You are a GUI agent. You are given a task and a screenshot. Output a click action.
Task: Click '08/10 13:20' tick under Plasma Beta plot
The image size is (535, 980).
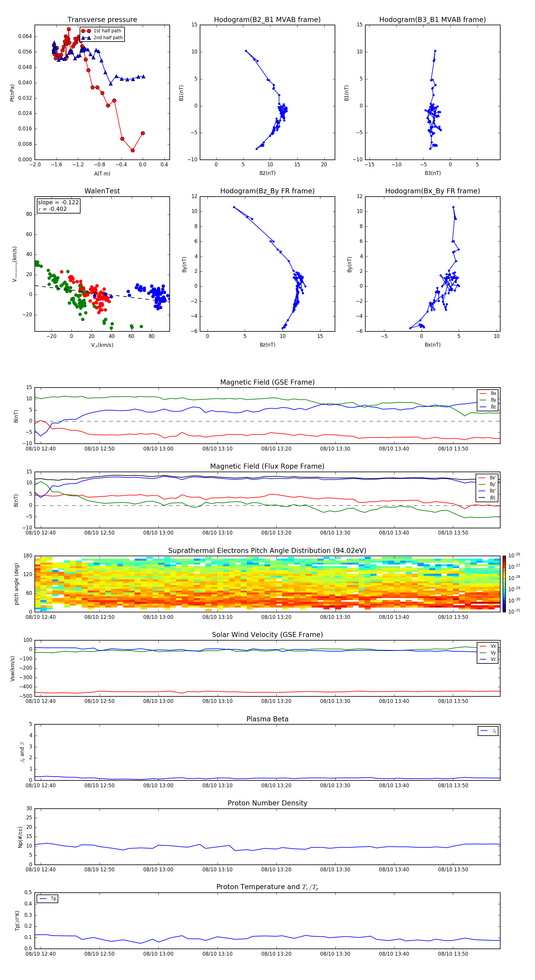276,785
